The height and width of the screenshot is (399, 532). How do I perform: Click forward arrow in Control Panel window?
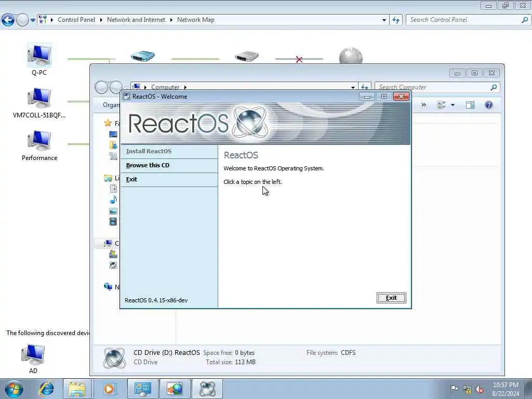pos(22,20)
